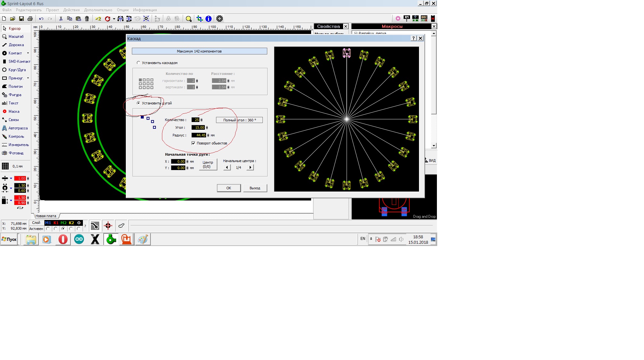Click the Save floppy disk icon
Viewport: 644px width, 360px height.
pos(21,19)
